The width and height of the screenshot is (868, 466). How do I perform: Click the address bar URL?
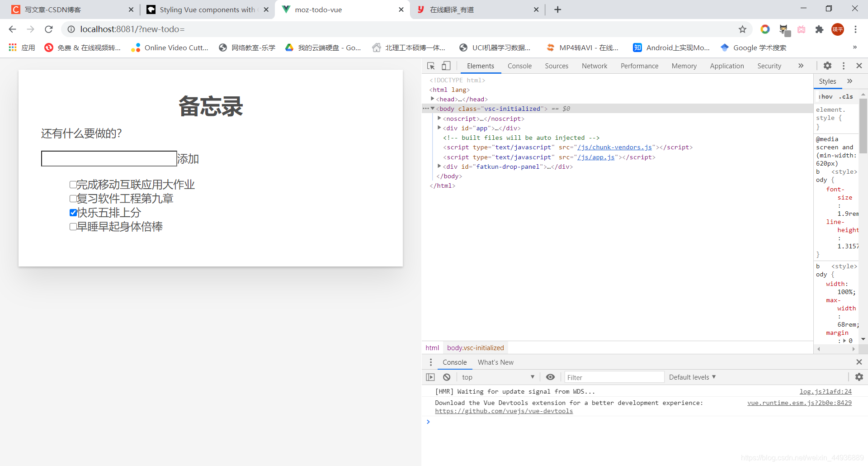132,29
